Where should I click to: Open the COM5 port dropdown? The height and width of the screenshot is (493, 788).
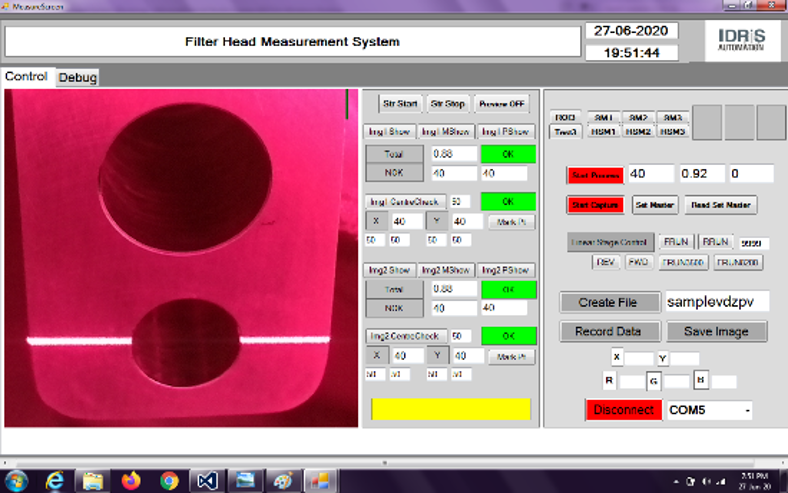point(748,411)
